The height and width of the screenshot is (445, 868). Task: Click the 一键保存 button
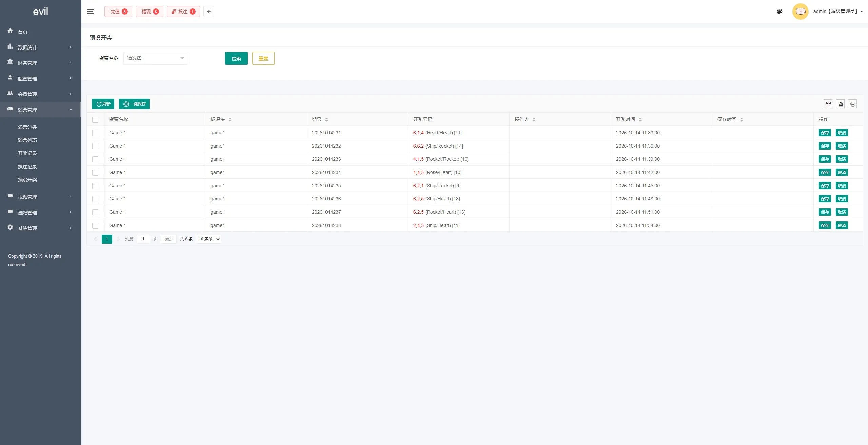134,104
